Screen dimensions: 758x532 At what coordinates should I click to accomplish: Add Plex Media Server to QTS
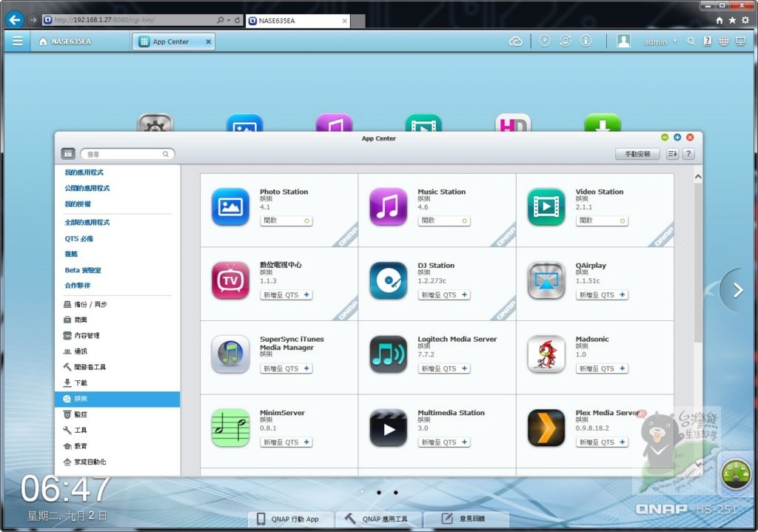(x=602, y=442)
